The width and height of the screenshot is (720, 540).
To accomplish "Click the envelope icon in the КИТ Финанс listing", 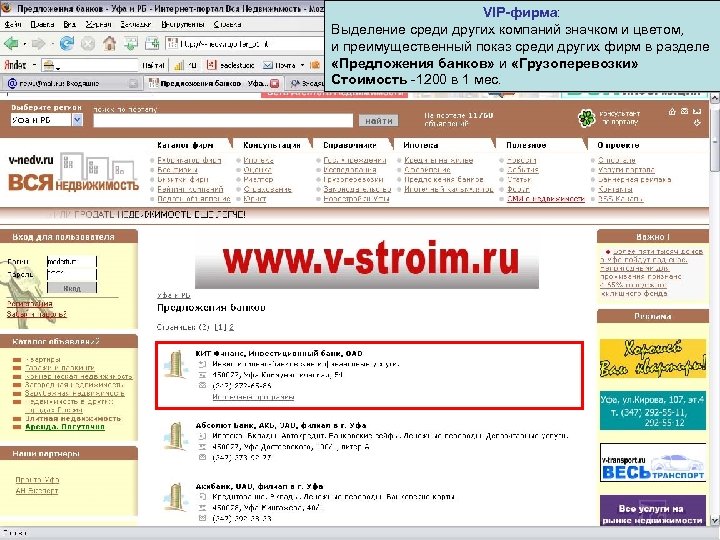I will point(202,385).
